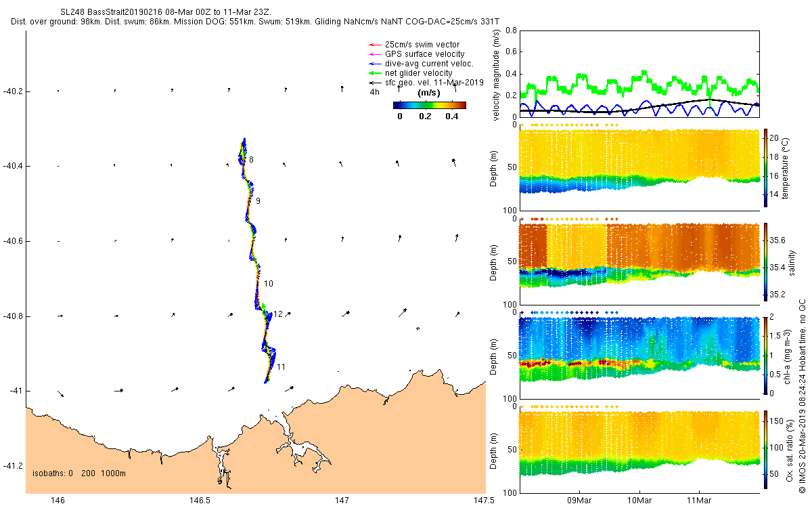Click the '150' tick on the oxygen colorbar
The height and width of the screenshot is (508, 812).
pyautogui.click(x=776, y=421)
